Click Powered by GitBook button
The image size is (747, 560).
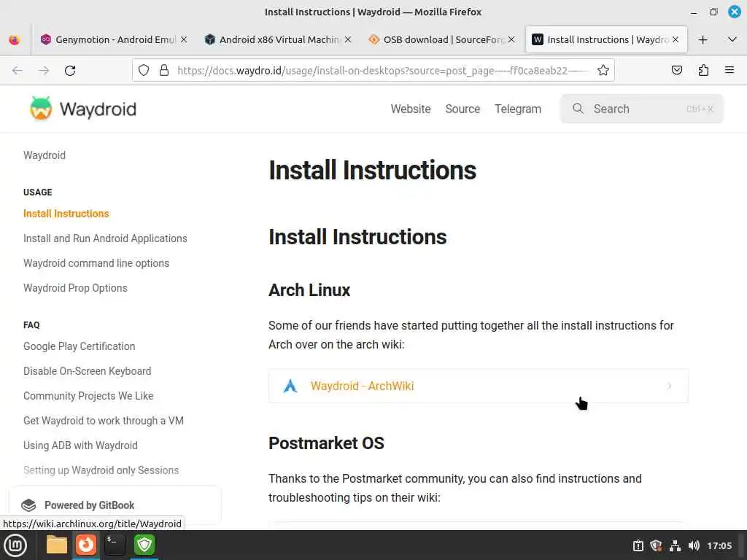(115, 505)
